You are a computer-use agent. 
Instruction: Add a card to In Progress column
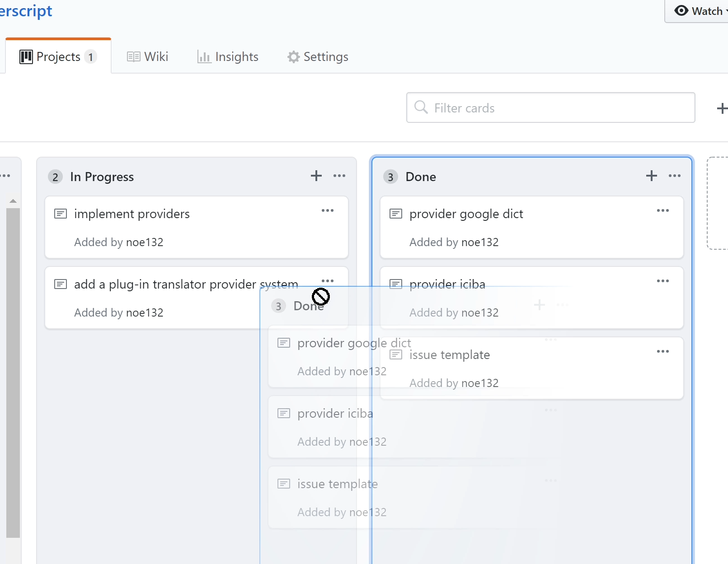[316, 176]
